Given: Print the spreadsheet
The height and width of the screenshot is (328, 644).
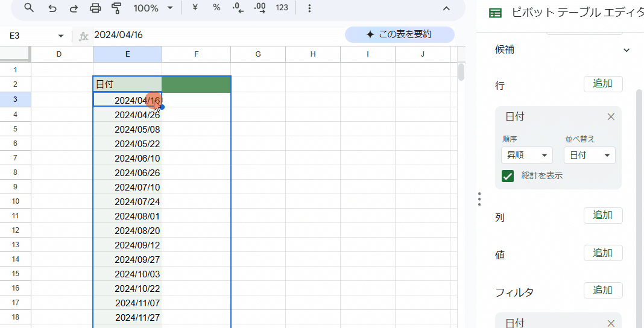Looking at the screenshot, I should pos(95,8).
